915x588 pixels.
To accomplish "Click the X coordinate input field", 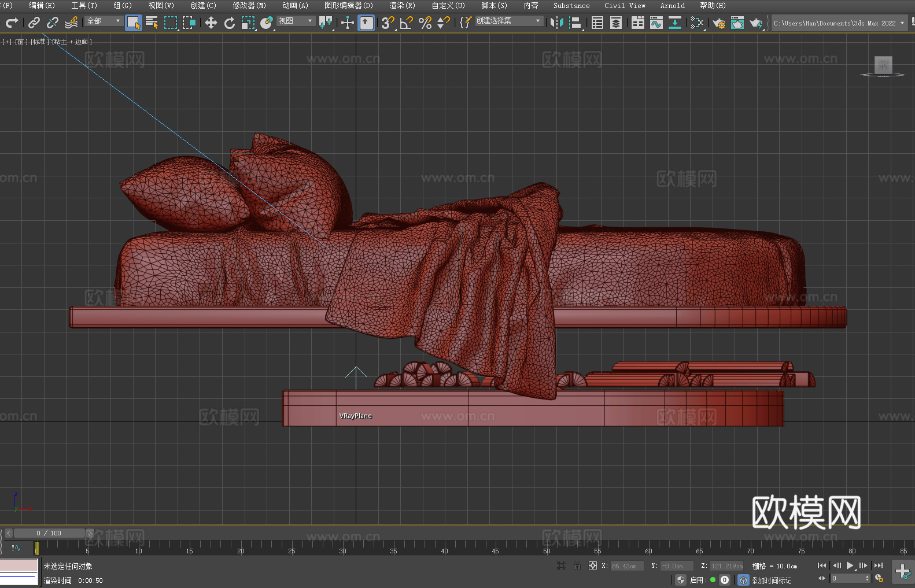I will (626, 566).
